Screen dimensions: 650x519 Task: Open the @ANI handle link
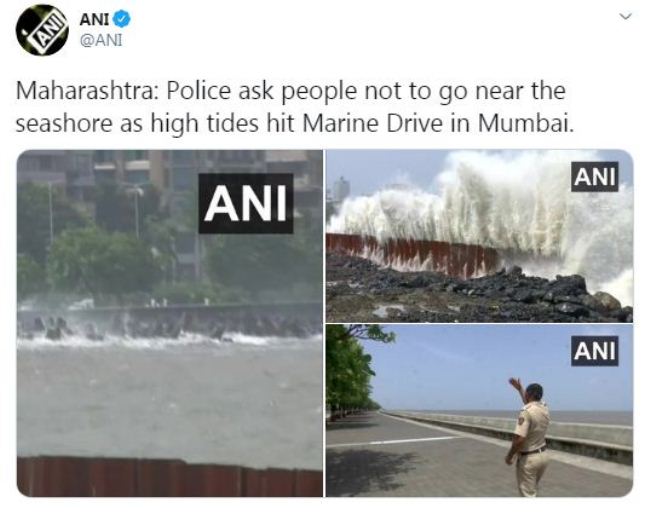click(101, 41)
